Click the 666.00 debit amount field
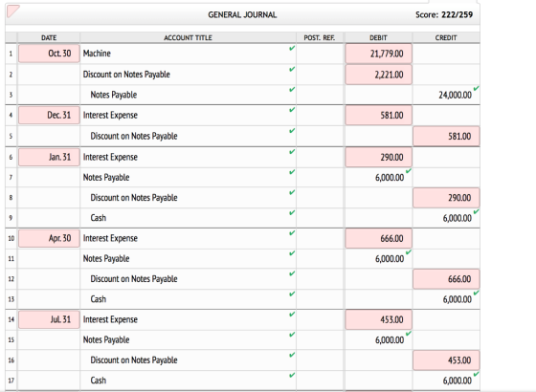536x392 pixels. pyautogui.click(x=378, y=238)
